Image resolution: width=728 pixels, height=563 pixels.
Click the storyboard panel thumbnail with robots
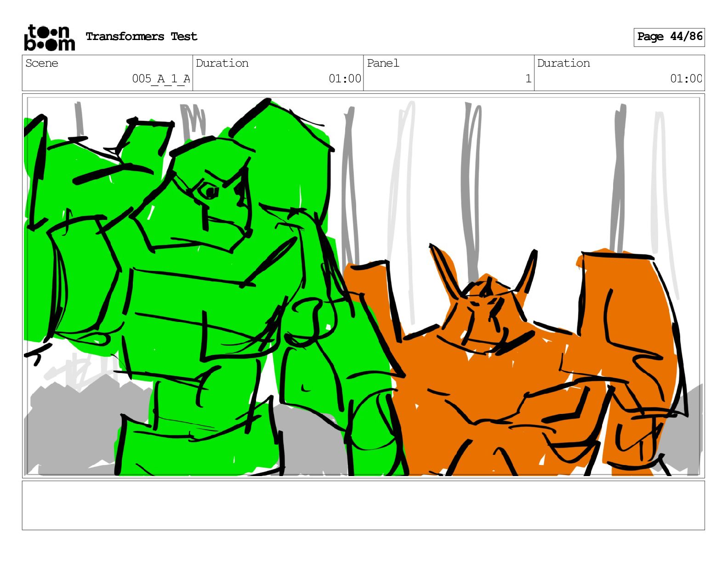point(363,286)
